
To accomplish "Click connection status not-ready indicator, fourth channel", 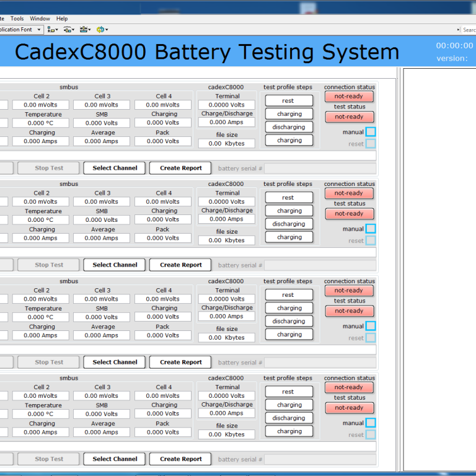I will (x=349, y=387).
